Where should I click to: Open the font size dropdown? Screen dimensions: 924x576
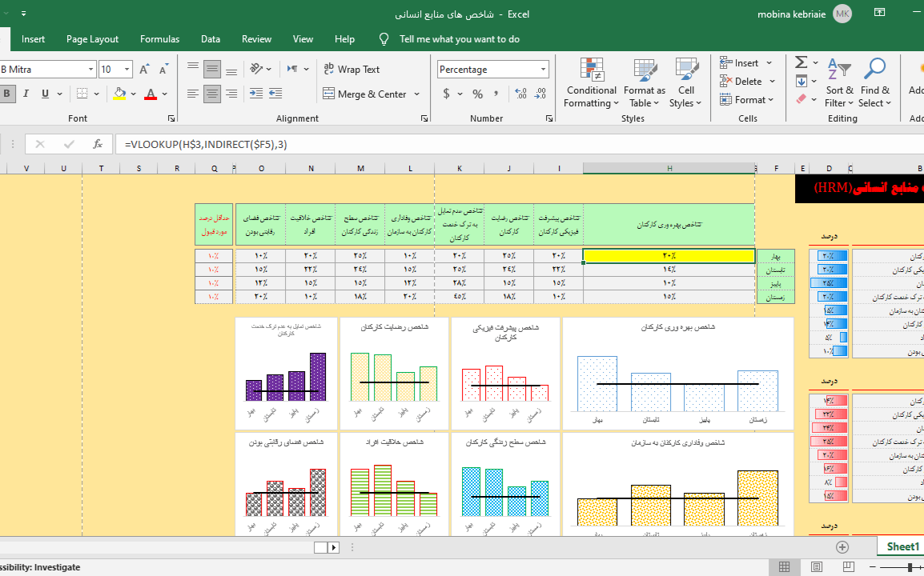127,70
